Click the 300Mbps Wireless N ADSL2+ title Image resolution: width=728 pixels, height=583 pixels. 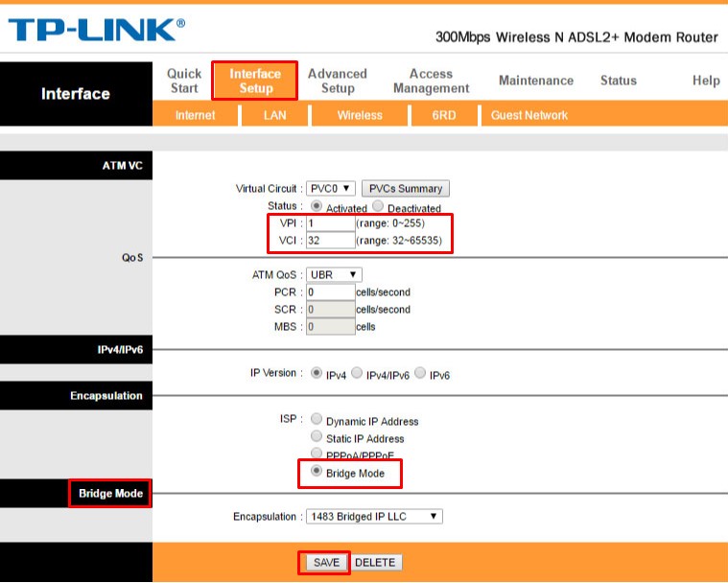tap(576, 37)
